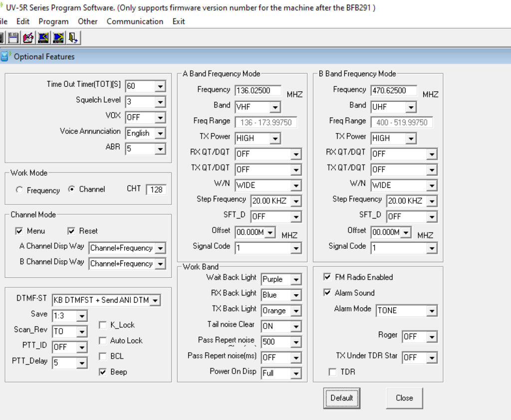
Task: Click the B Band Frequency input field
Action: point(394,91)
